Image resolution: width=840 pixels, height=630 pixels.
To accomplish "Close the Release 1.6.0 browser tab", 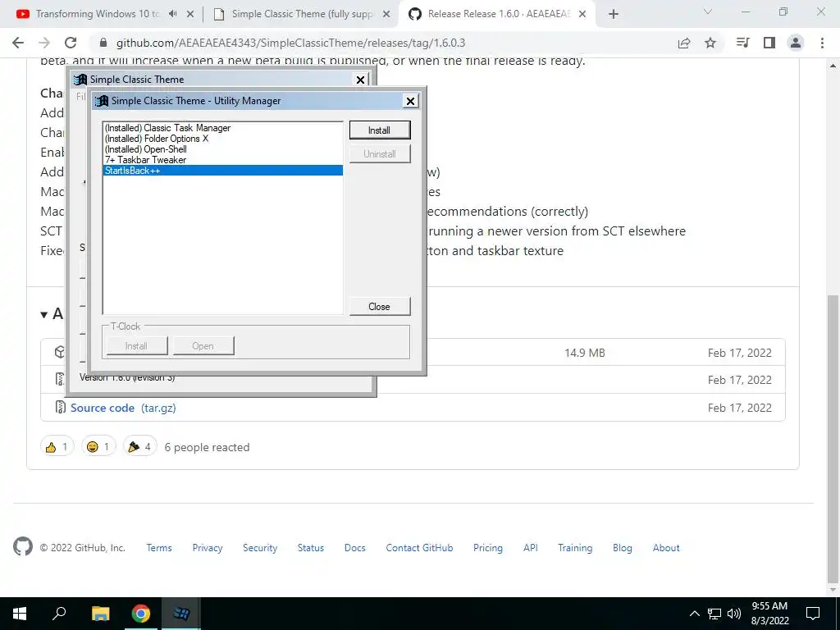I will [583, 15].
